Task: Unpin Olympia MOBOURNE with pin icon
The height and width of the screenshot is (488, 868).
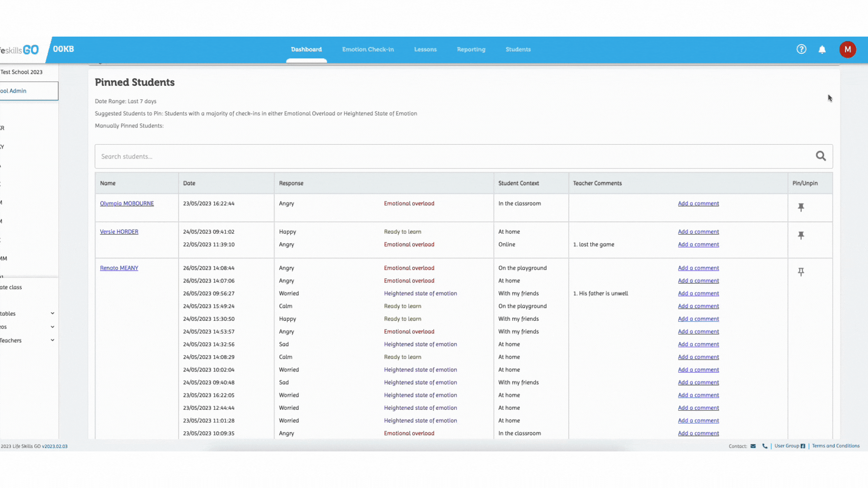Action: pyautogui.click(x=801, y=207)
